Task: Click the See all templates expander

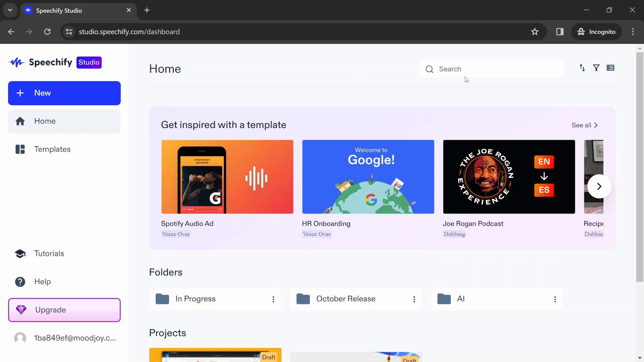Action: coord(585,125)
